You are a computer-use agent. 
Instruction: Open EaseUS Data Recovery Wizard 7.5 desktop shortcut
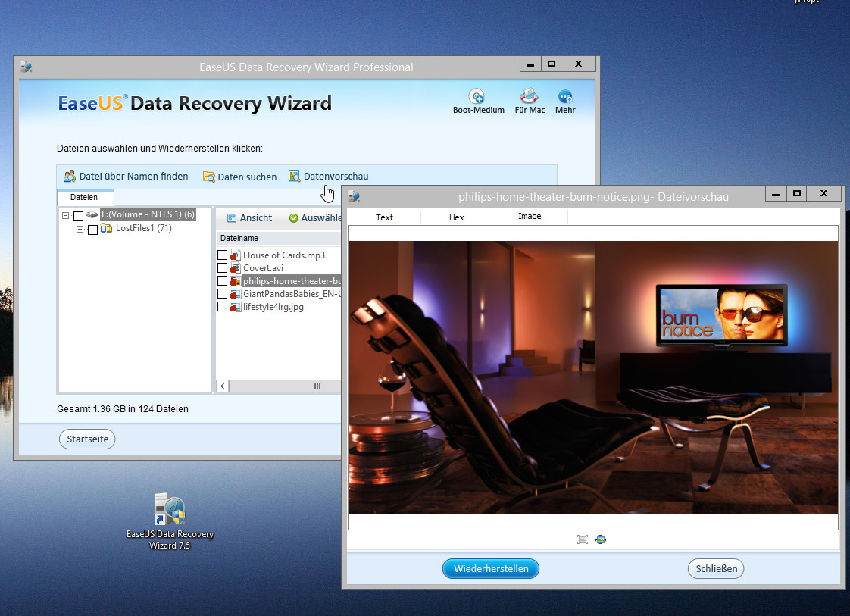coord(170,511)
